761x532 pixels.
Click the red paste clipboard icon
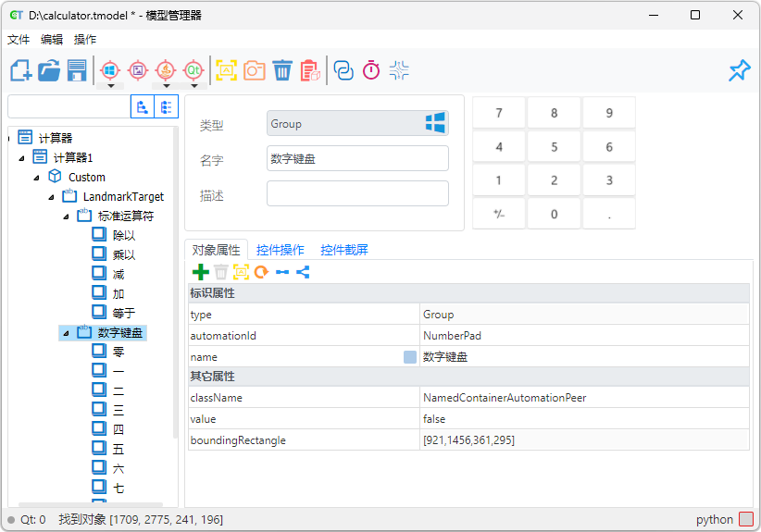(310, 71)
